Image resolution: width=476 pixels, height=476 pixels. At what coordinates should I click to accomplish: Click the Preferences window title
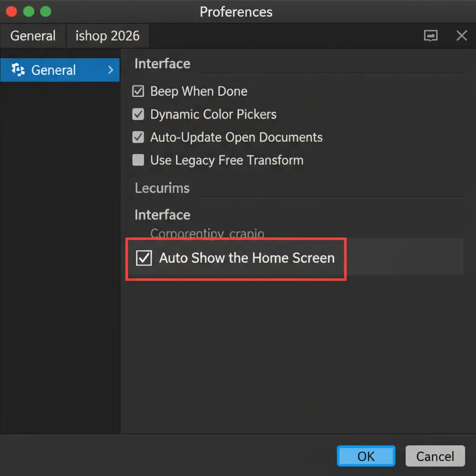click(236, 12)
